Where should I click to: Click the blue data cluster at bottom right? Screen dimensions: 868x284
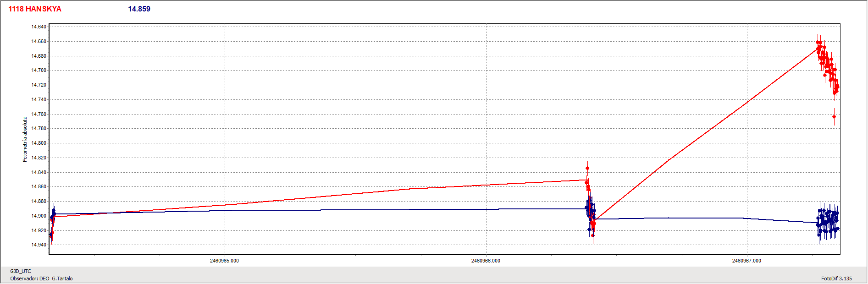coord(828,222)
